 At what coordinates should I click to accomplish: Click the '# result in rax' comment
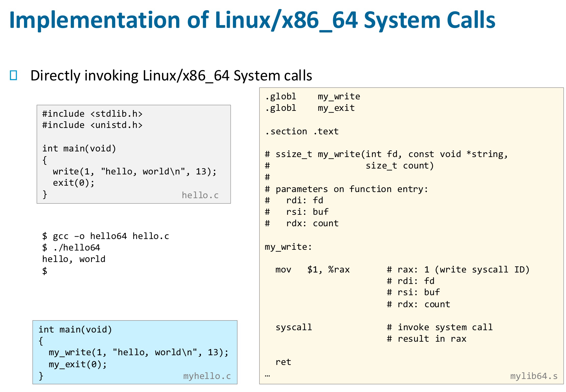(x=427, y=339)
